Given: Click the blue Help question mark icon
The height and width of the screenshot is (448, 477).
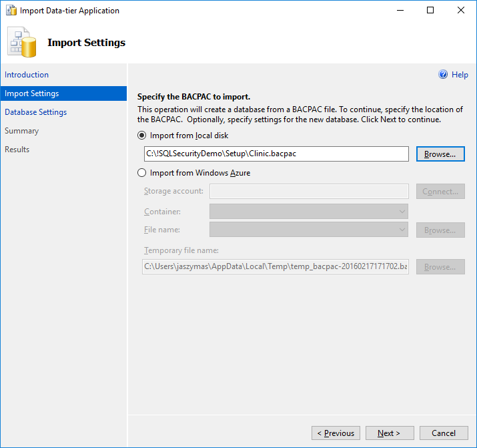Looking at the screenshot, I should (x=443, y=75).
